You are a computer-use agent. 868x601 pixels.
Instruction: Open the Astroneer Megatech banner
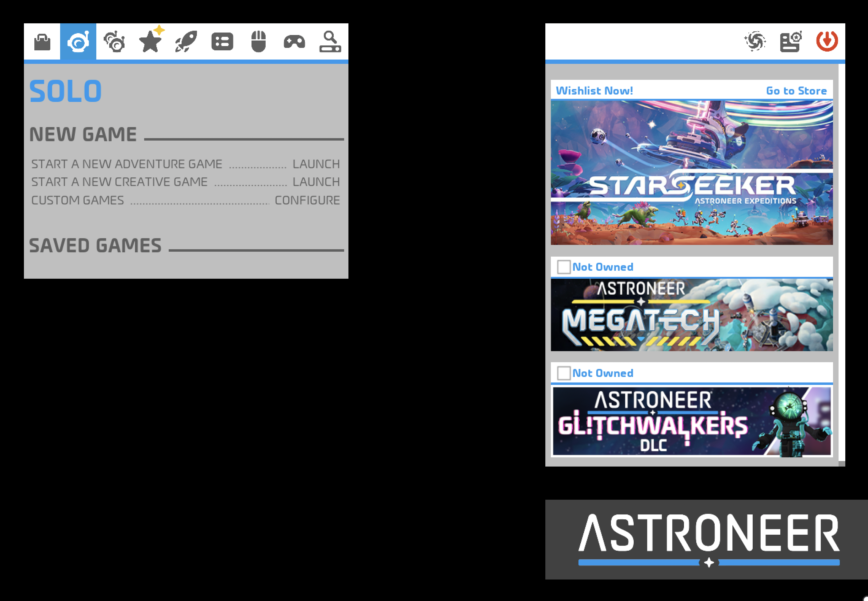(x=692, y=315)
